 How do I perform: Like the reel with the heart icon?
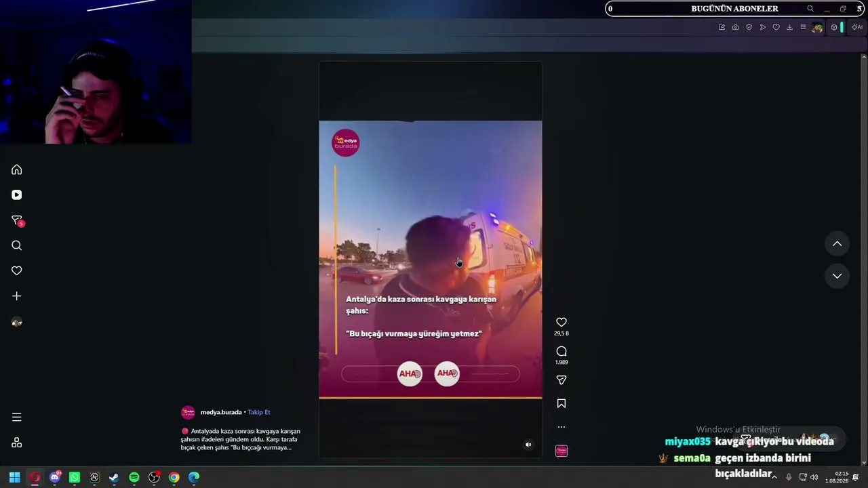[x=561, y=322]
